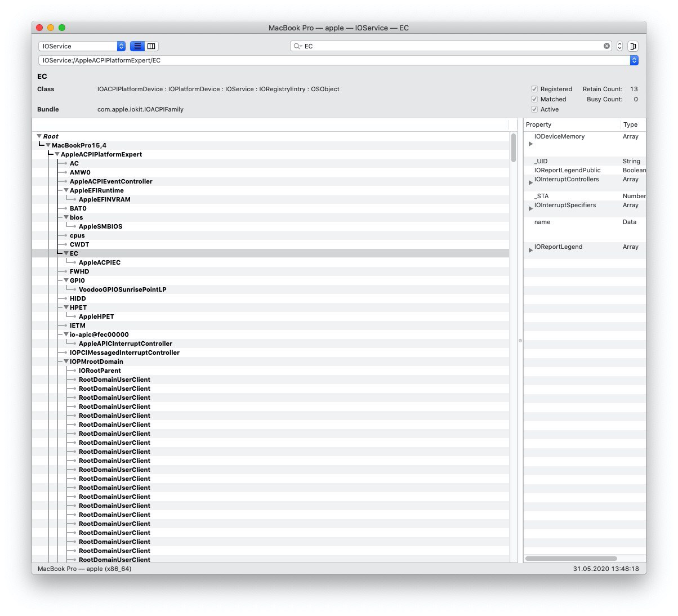Select the AMW0 tree entry
The height and width of the screenshot is (616, 678).
point(80,172)
